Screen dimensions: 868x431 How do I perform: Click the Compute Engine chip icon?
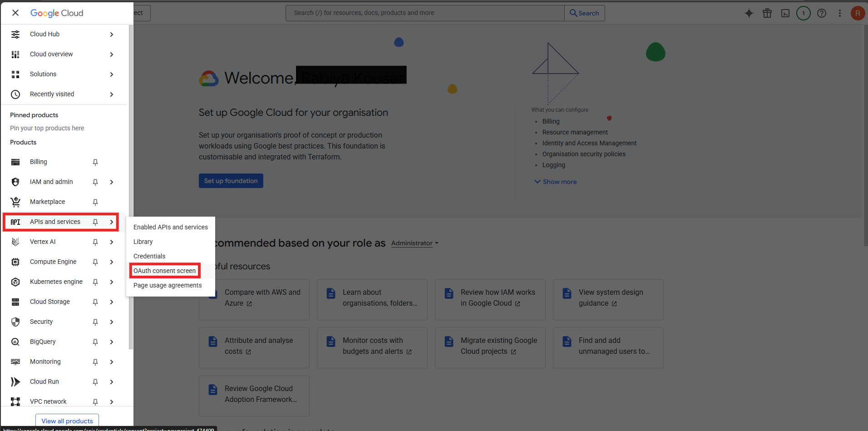[15, 262]
